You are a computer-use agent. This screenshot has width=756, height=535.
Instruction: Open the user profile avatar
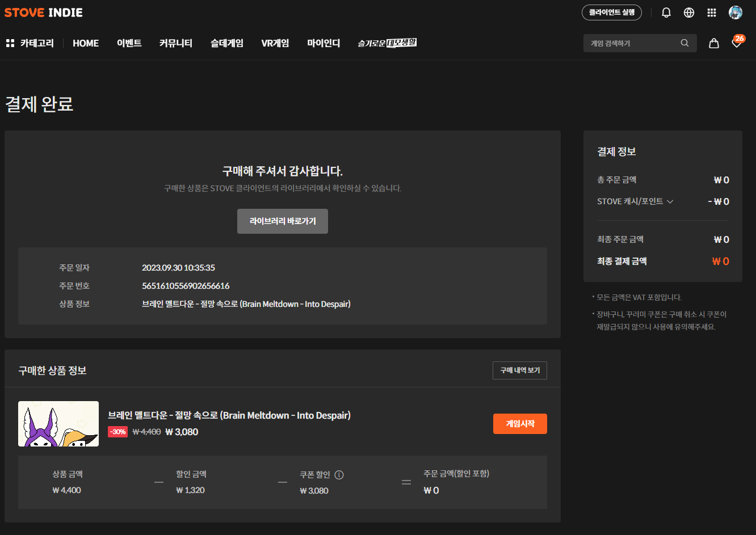click(x=735, y=12)
